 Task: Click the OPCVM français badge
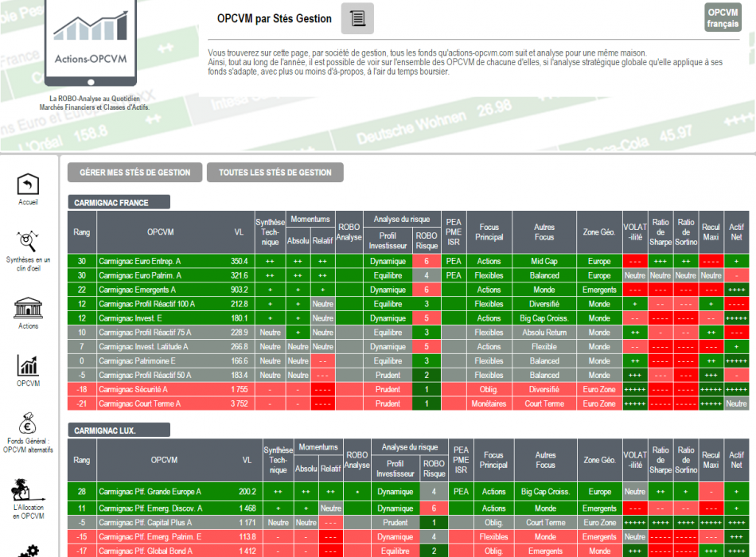pos(723,18)
